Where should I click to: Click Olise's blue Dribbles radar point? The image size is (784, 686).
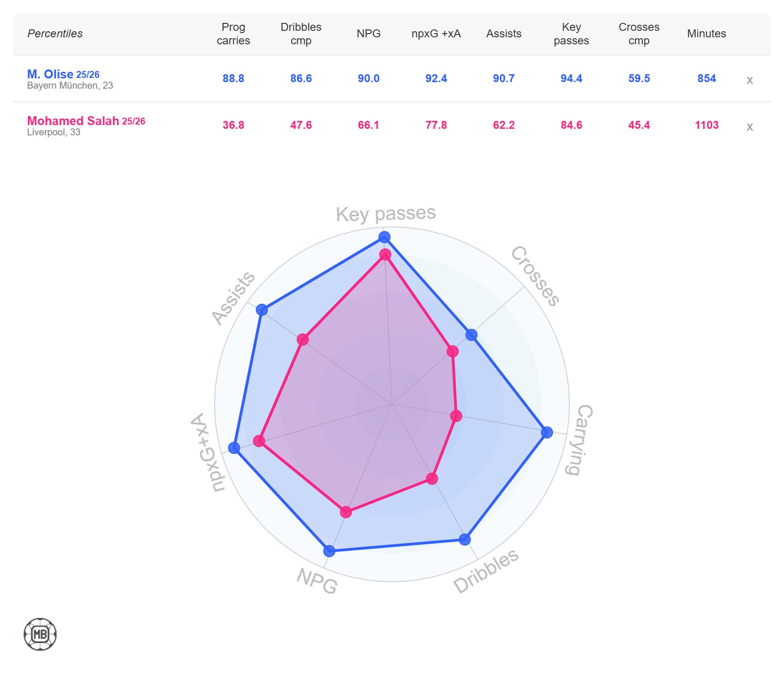point(464,539)
